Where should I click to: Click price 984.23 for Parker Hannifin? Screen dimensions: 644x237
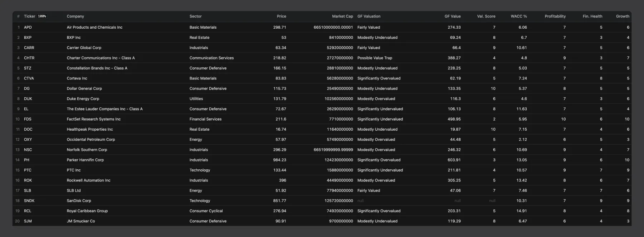click(280, 160)
